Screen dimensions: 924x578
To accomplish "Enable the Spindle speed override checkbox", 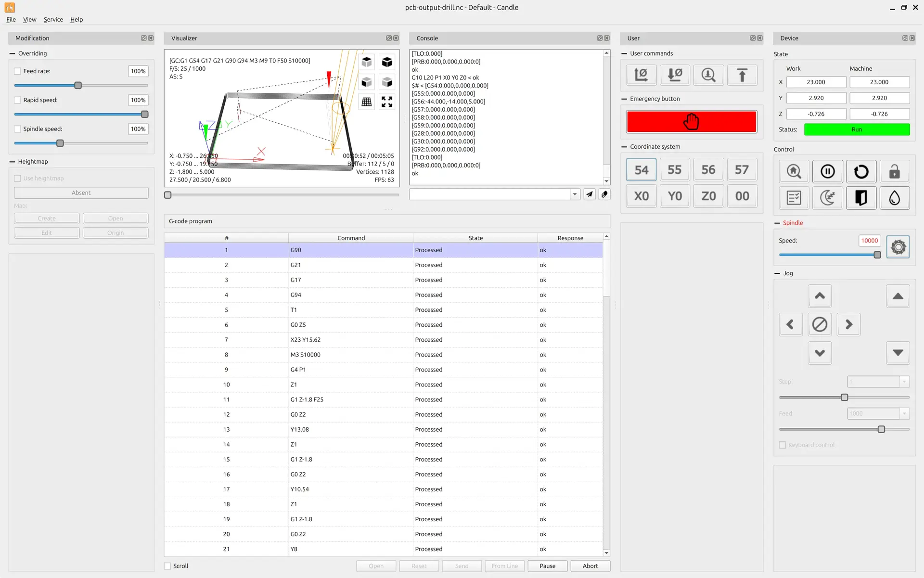I will (x=18, y=129).
